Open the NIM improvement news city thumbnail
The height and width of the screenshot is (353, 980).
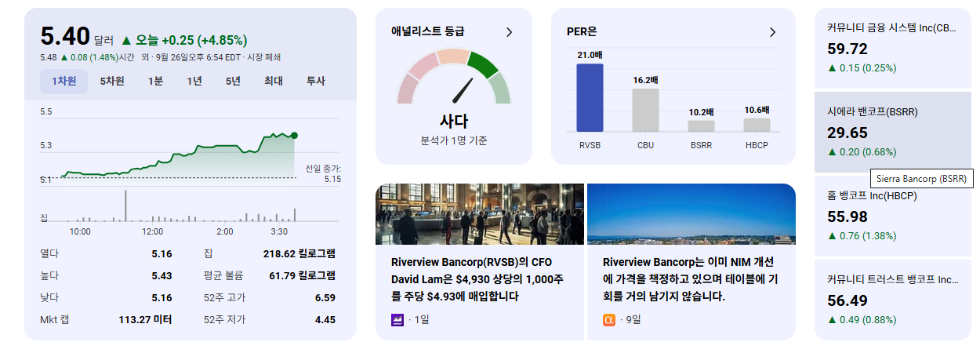tap(691, 214)
